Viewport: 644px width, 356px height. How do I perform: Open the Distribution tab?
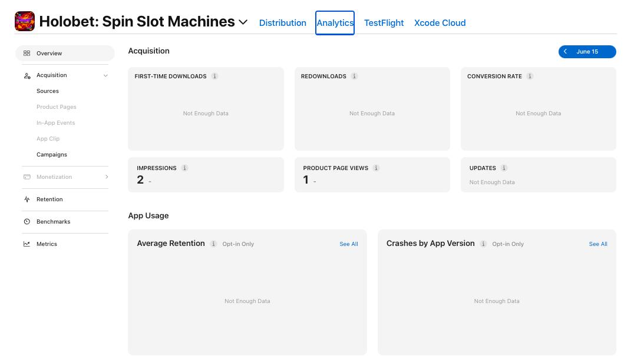(283, 23)
